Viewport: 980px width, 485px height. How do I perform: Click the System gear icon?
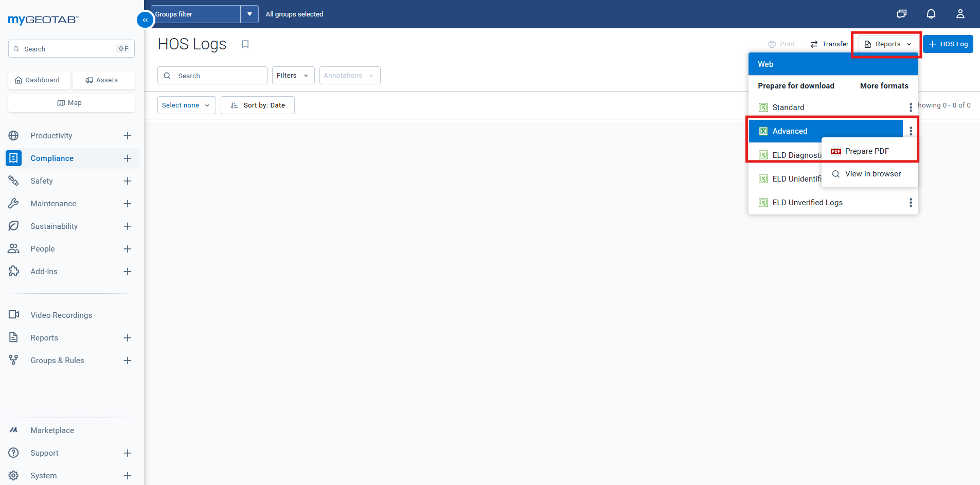14,475
